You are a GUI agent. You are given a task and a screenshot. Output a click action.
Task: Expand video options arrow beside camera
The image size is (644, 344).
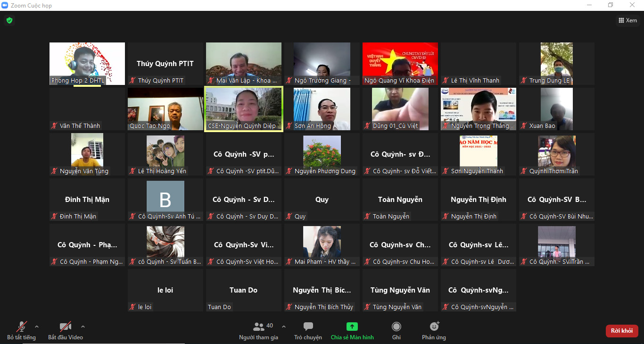(83, 326)
